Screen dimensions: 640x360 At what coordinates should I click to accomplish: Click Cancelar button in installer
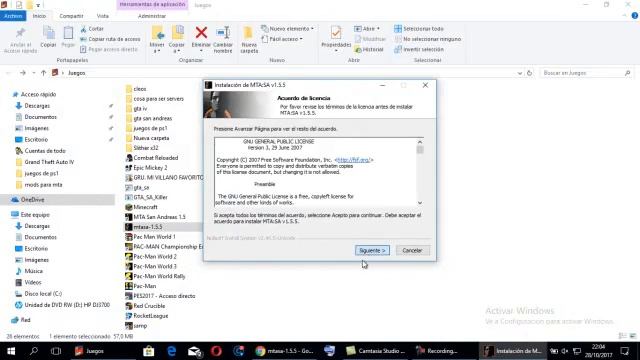pyautogui.click(x=412, y=250)
